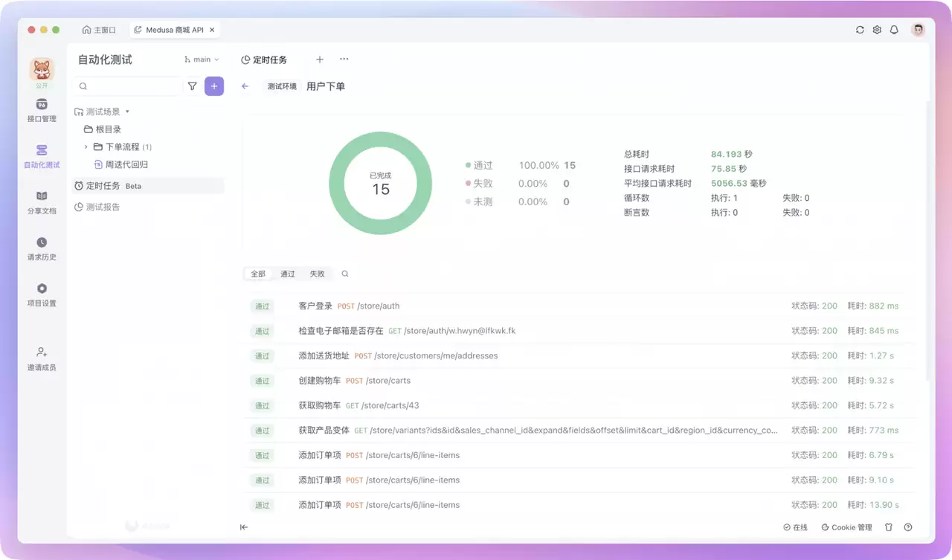
Task: Open the 获取购物车 result row
Action: (x=579, y=405)
